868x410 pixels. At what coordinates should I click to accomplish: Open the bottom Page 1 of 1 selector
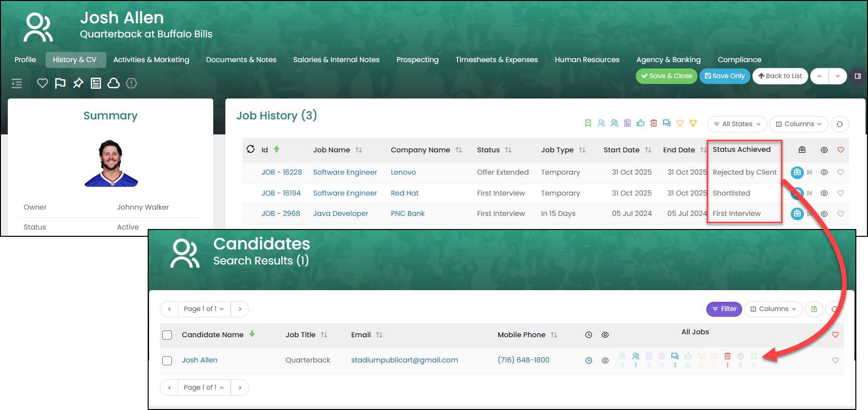tap(204, 388)
